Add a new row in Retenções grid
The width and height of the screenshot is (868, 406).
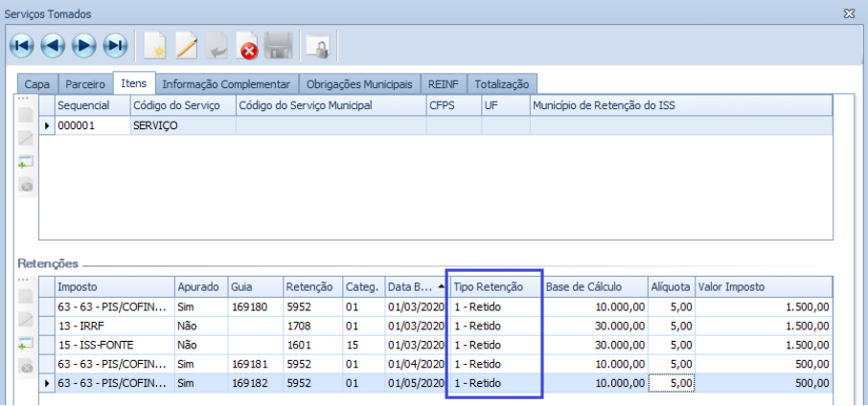(26, 344)
